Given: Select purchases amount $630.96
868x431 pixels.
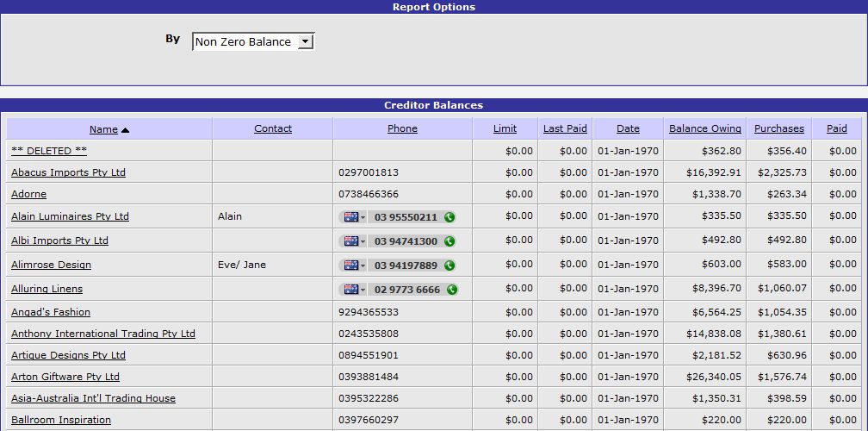Looking at the screenshot, I should tap(787, 355).
